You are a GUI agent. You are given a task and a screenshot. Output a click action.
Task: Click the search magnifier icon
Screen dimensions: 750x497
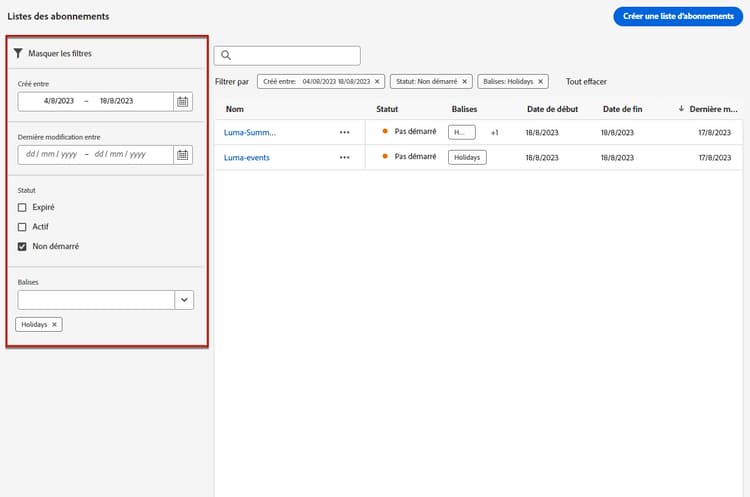226,55
